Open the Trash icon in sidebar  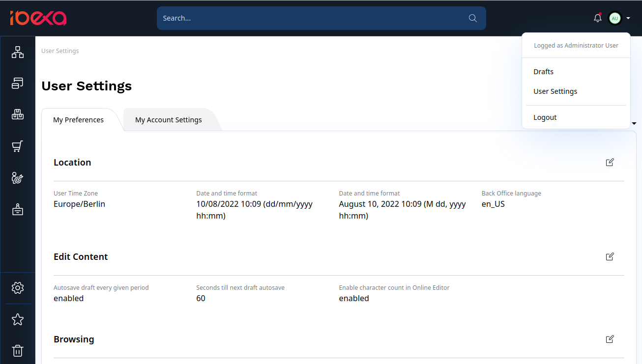pos(18,351)
